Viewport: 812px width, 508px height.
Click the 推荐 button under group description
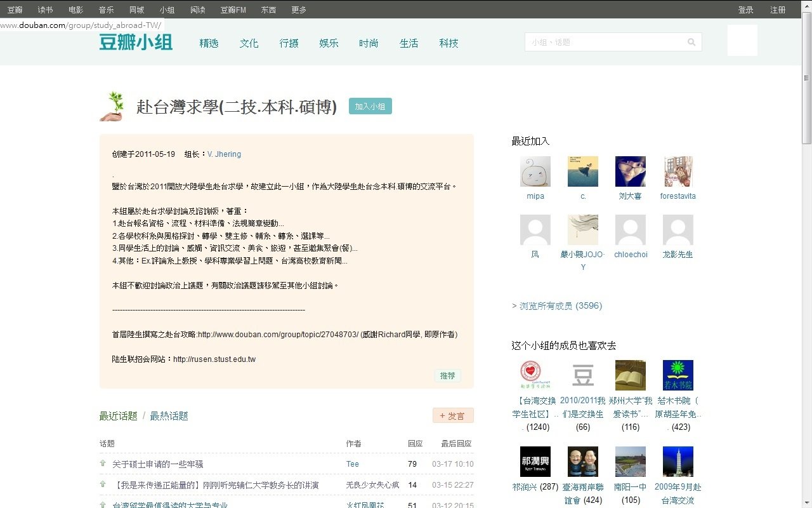447,376
